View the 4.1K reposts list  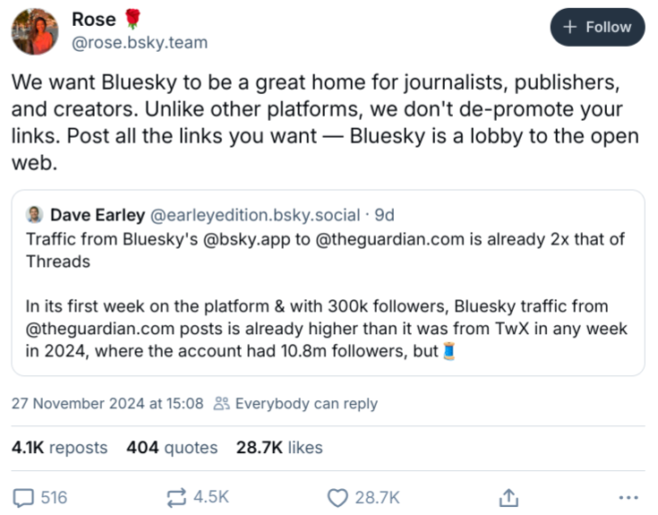click(59, 447)
